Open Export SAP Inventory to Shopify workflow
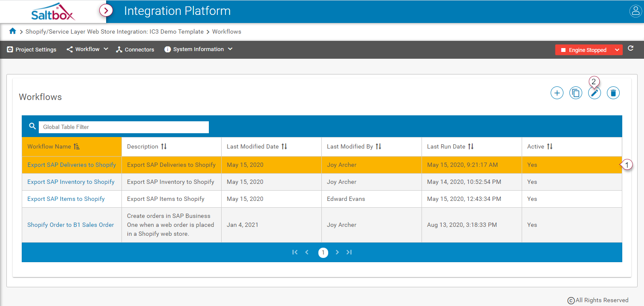Screen dimensions: 644x306 click(71, 182)
